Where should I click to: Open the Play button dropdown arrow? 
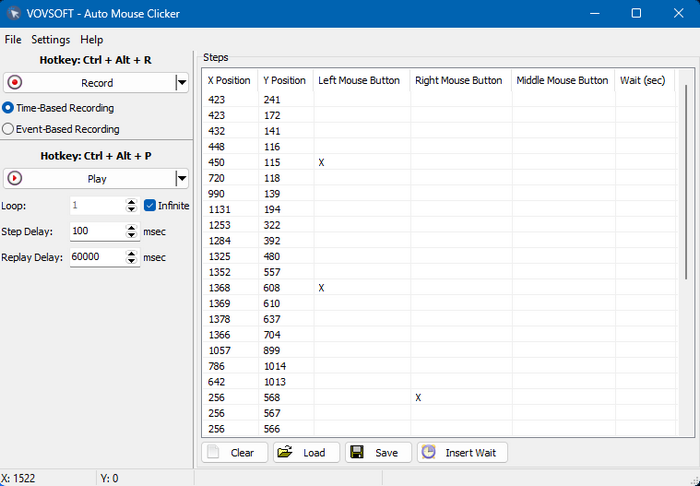(182, 179)
